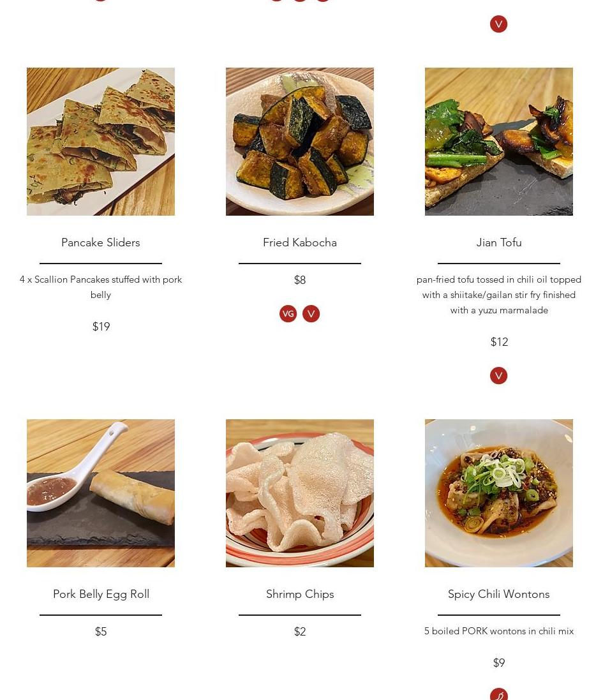Open the Spicy Chili Wontons photo
Screen dimensions: 603x700
[499, 493]
